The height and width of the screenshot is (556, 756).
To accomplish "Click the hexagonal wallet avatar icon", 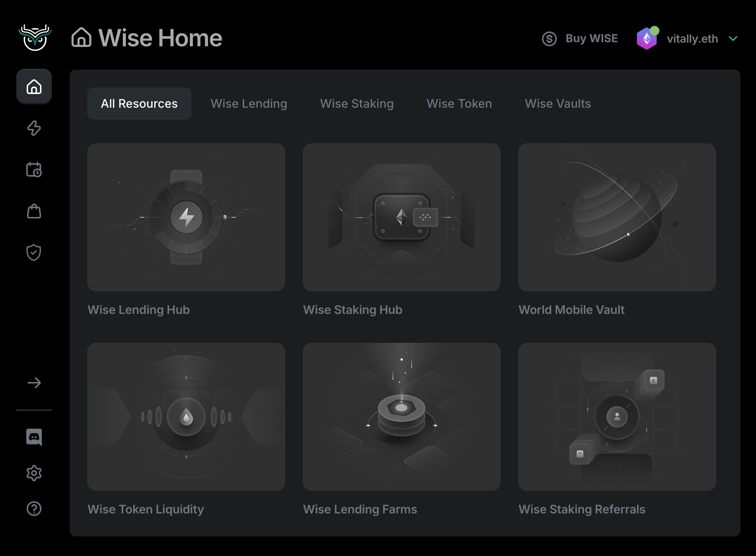I will [x=647, y=38].
